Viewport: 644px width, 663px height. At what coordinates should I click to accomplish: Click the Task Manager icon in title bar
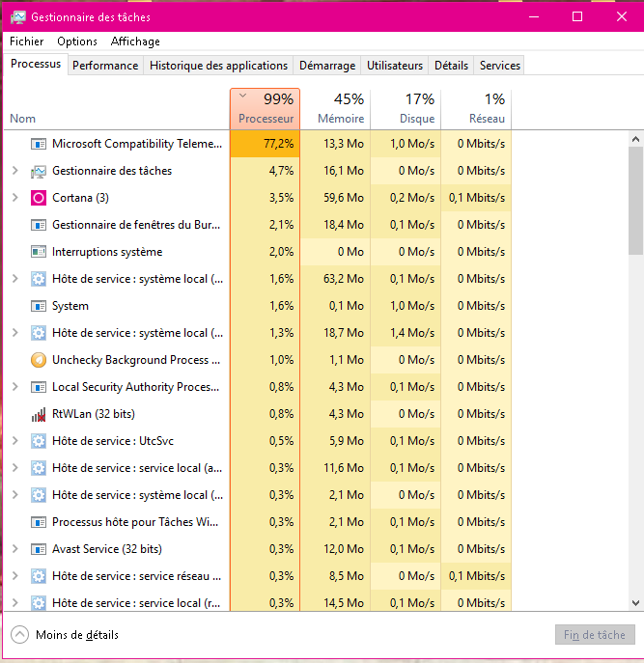pyautogui.click(x=18, y=17)
